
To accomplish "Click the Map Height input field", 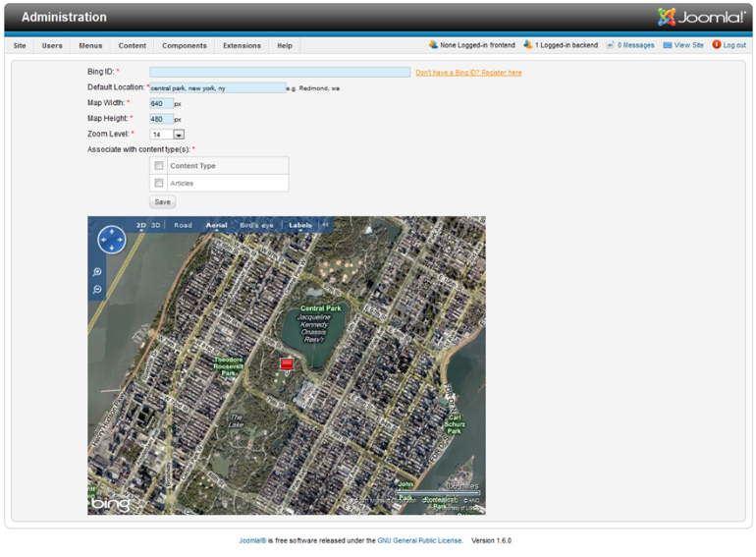I will coord(162,119).
